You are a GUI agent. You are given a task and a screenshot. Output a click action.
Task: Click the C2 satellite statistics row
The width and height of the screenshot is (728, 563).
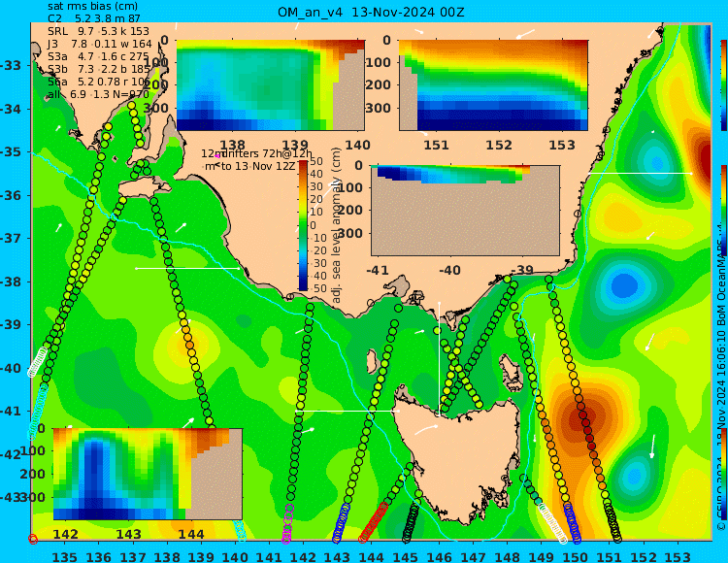tap(94, 18)
